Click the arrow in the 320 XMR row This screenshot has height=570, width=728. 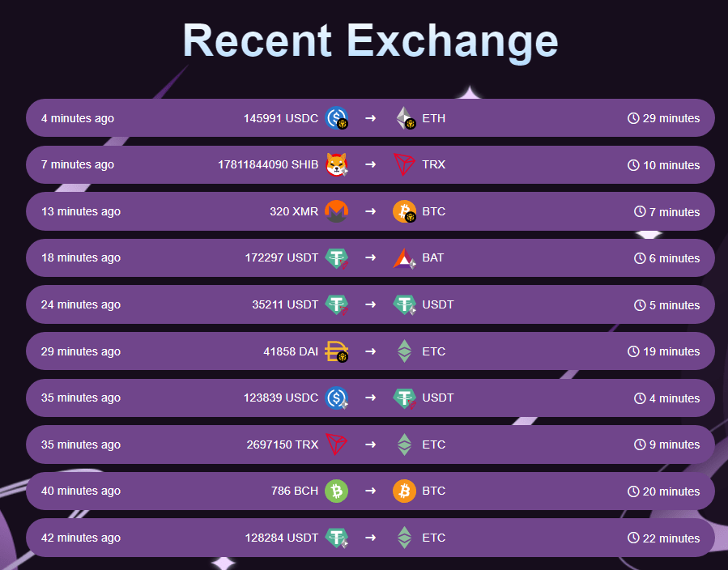[x=371, y=211]
